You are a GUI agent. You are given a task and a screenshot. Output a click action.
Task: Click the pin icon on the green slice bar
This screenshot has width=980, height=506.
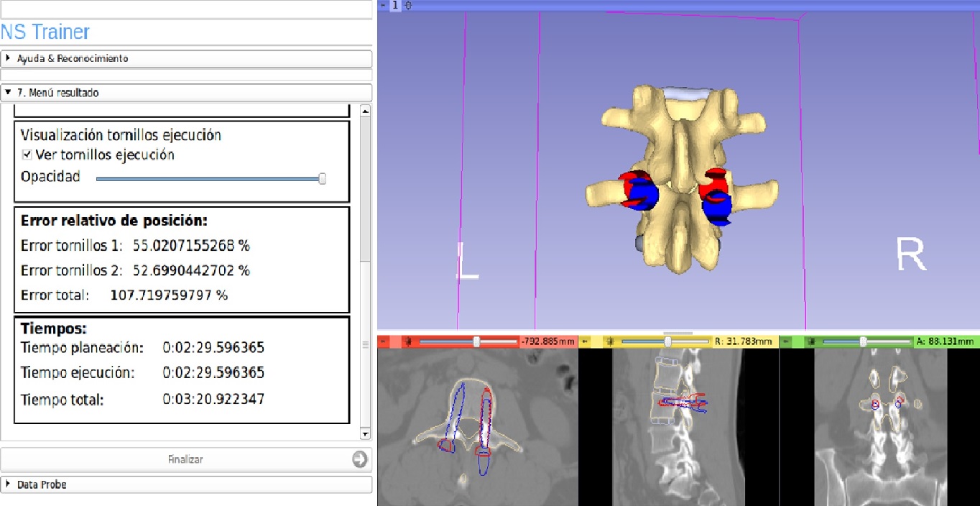coord(787,341)
